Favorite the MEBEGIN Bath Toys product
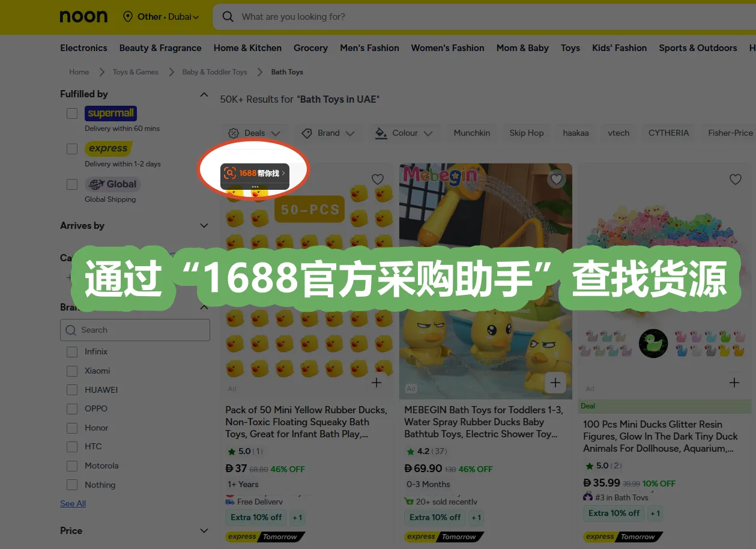756x549 pixels. tap(557, 179)
